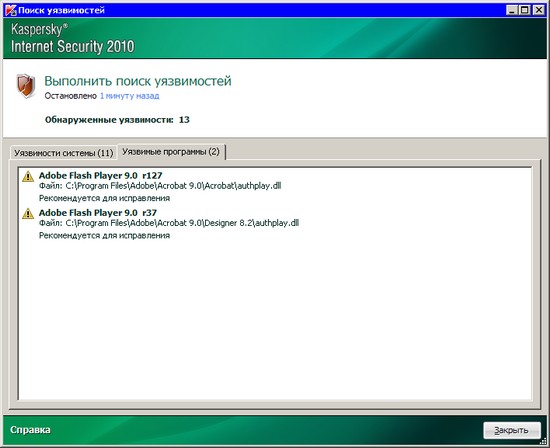Click the Kaspersky icon in the title bar

point(11,10)
